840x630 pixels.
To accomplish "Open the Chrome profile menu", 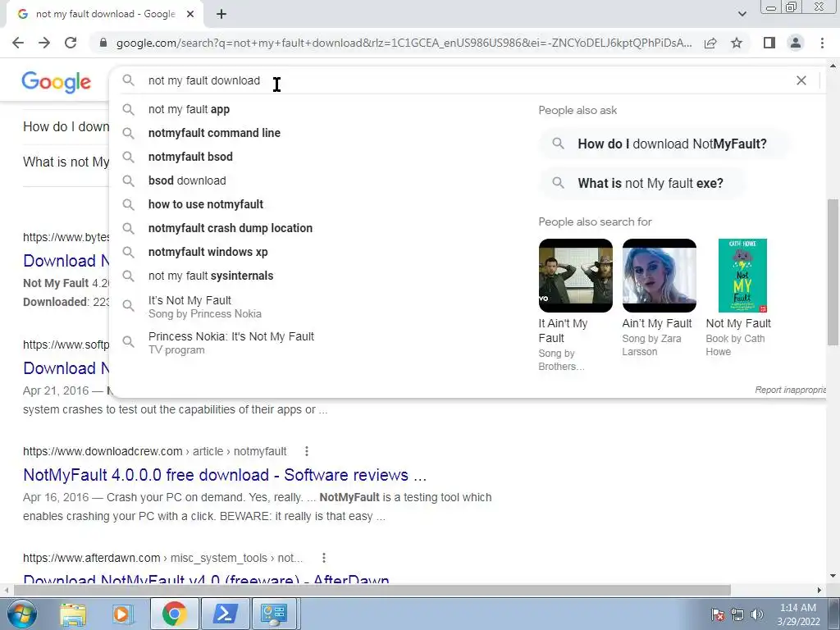I will click(x=796, y=43).
